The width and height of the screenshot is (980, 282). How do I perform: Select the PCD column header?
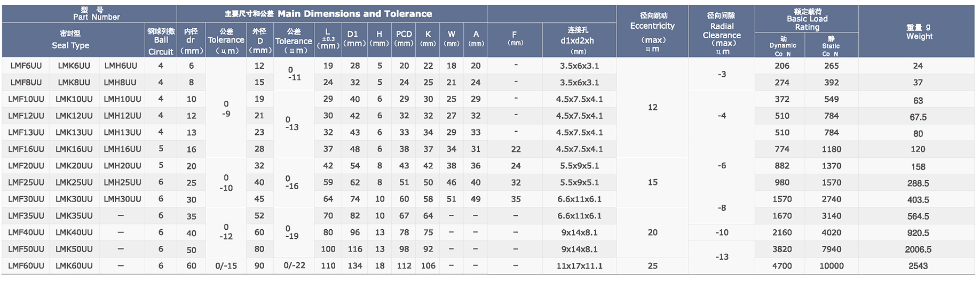[x=404, y=38]
